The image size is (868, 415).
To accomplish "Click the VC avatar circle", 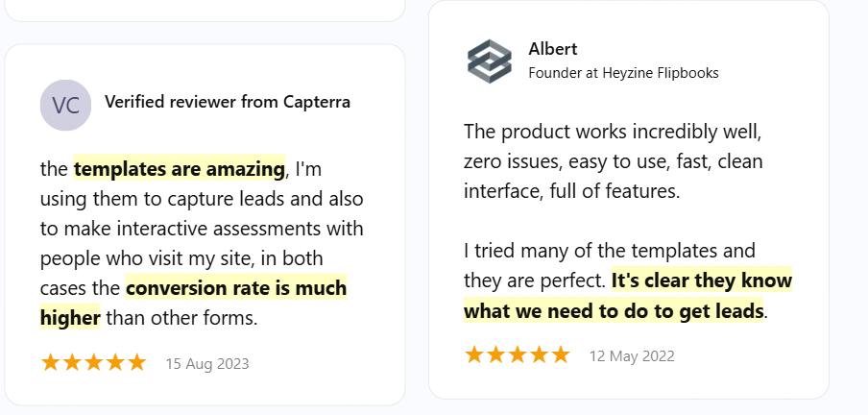I will click(x=65, y=104).
